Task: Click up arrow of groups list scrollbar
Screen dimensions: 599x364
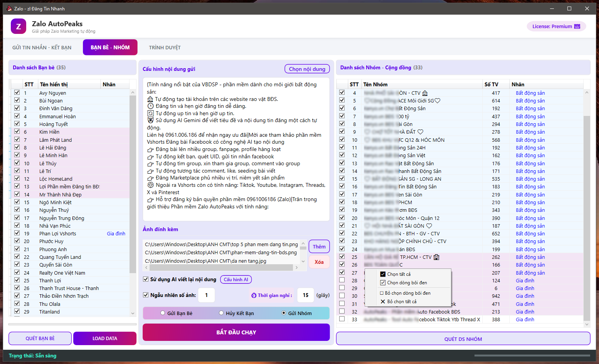Action: point(587,92)
